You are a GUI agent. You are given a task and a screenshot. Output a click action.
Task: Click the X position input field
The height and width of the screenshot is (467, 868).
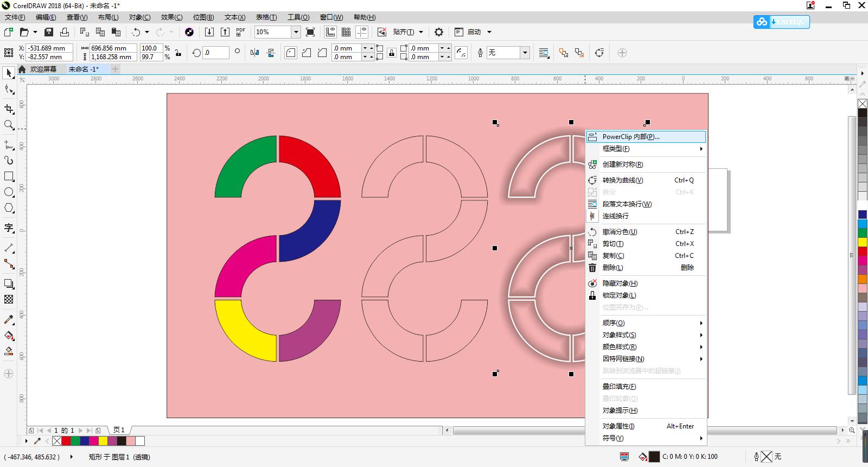click(x=49, y=48)
